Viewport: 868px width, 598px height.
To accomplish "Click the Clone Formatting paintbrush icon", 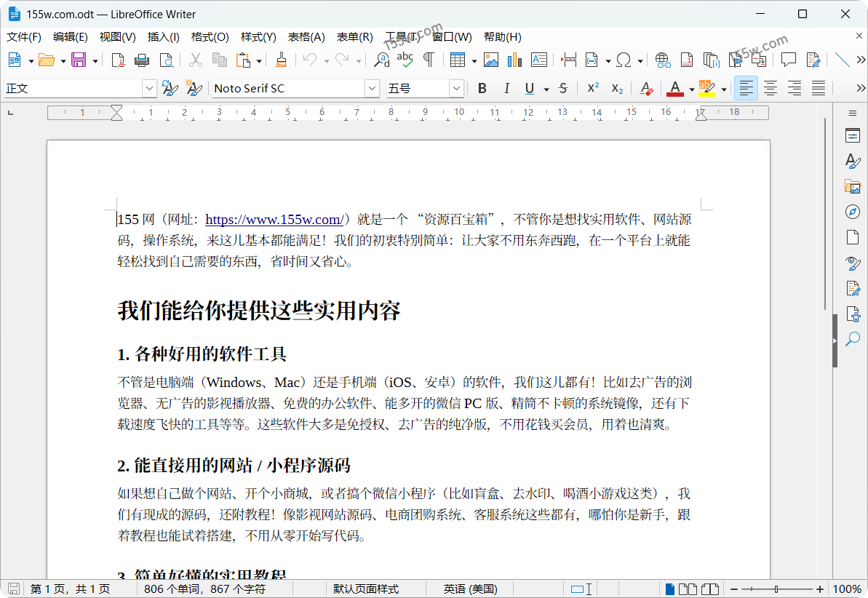I will pyautogui.click(x=282, y=60).
